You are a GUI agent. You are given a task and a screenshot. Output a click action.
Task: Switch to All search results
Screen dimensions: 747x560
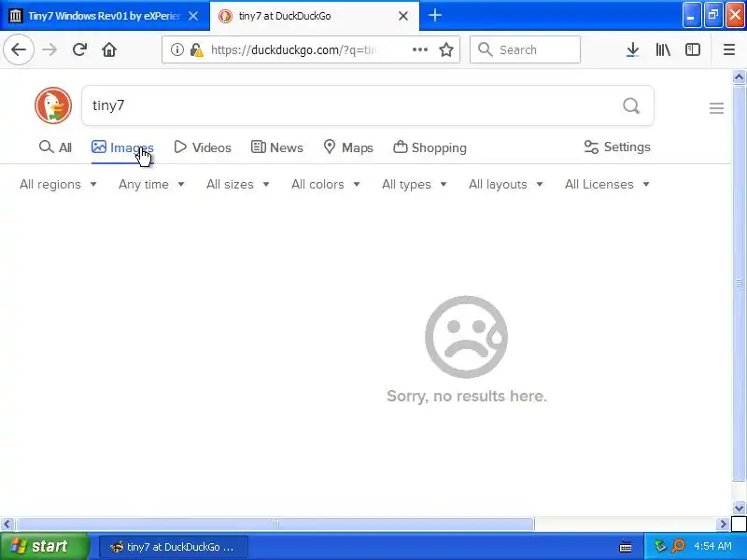click(55, 147)
